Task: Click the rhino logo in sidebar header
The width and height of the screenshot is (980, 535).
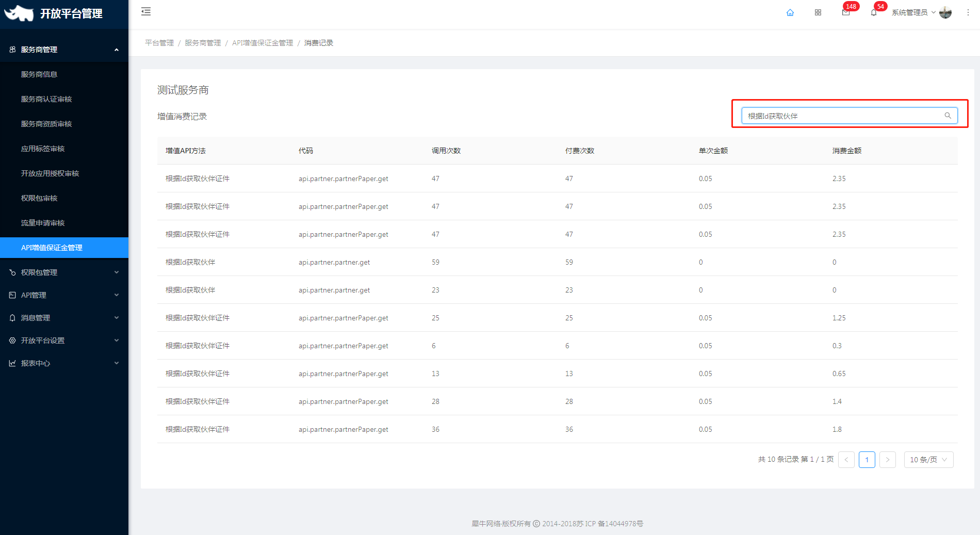Action: tap(19, 13)
